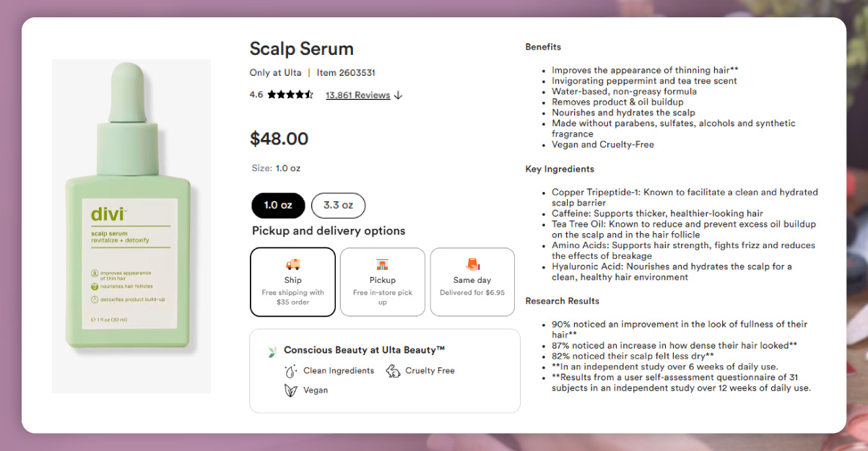This screenshot has height=451, width=868.
Task: Select the 1.0 oz size option
Action: (x=278, y=205)
